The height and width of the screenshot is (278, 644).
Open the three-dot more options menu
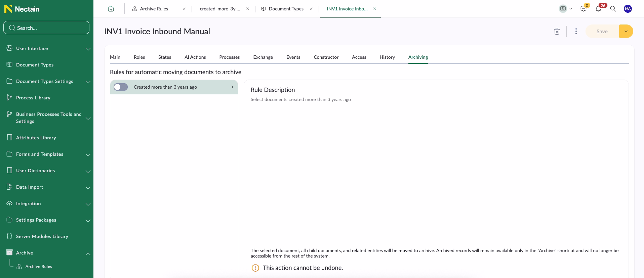(x=576, y=31)
